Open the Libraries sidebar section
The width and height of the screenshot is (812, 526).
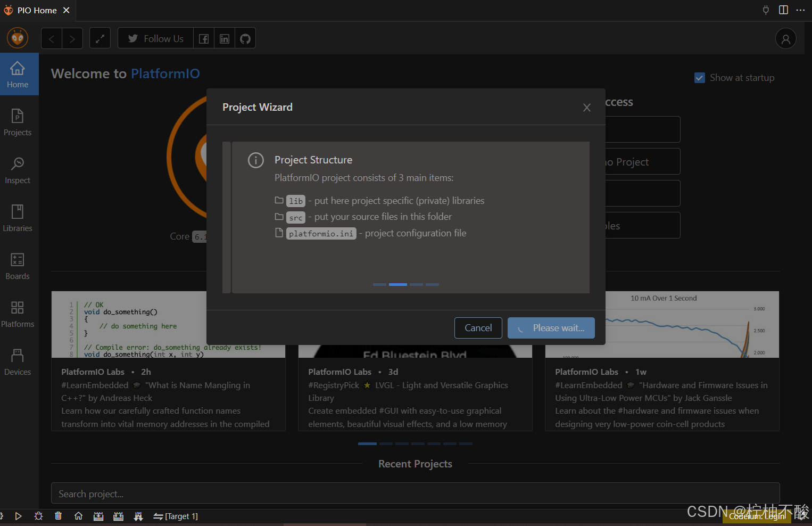point(18,218)
